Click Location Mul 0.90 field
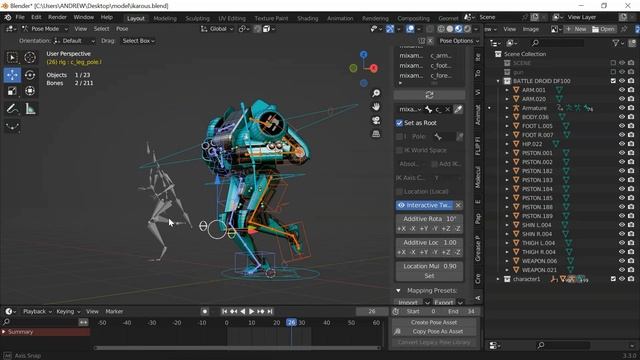This screenshot has width=640, height=360. point(429,266)
